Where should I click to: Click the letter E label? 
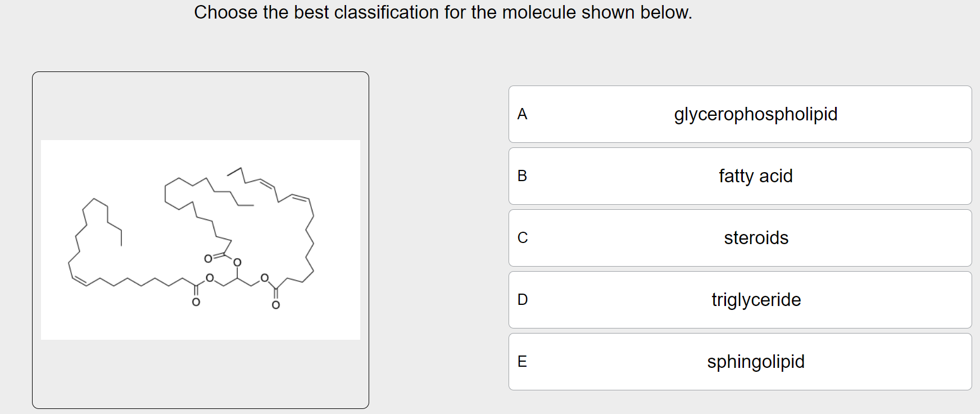click(522, 362)
